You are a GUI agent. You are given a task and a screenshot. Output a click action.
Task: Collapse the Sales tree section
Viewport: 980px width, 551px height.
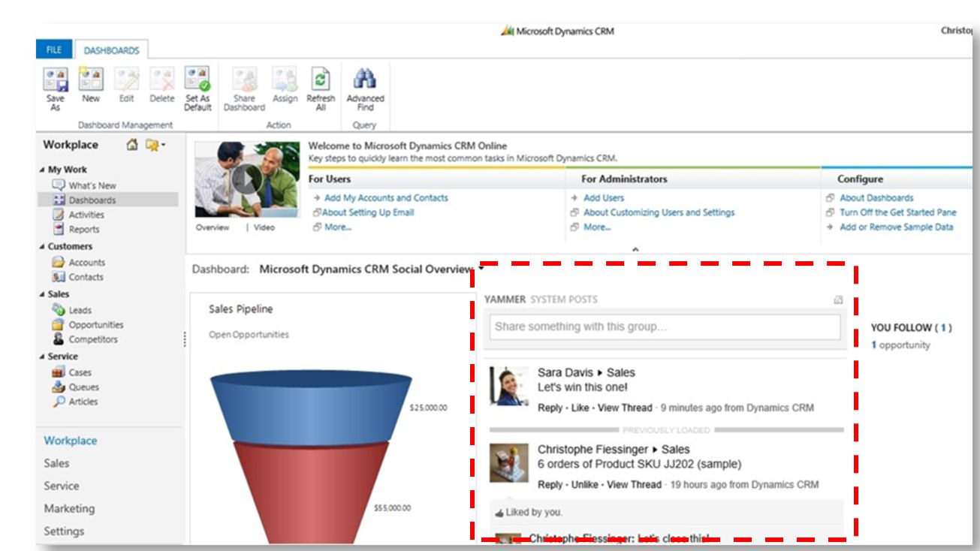[x=42, y=295]
